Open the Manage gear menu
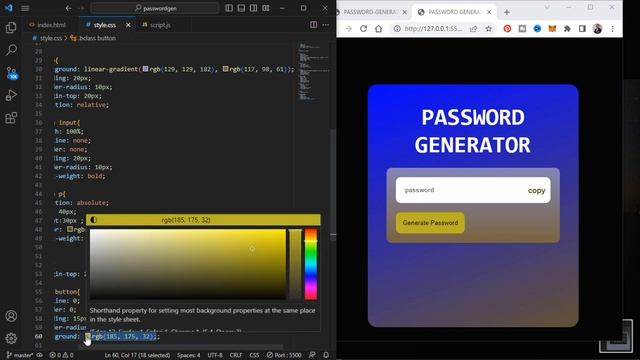 point(11,338)
